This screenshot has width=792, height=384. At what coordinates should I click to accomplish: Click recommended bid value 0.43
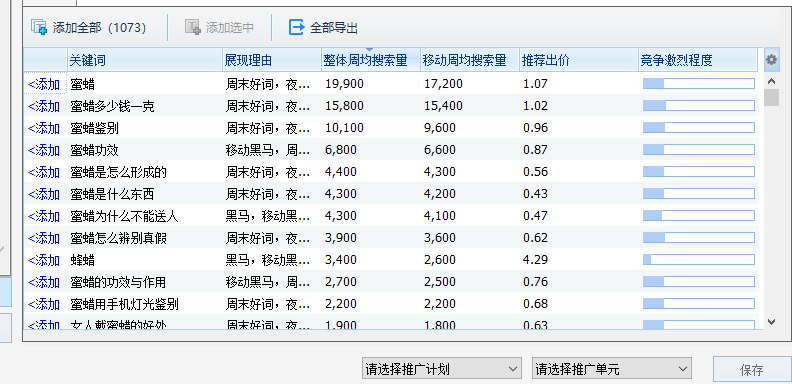[535, 194]
